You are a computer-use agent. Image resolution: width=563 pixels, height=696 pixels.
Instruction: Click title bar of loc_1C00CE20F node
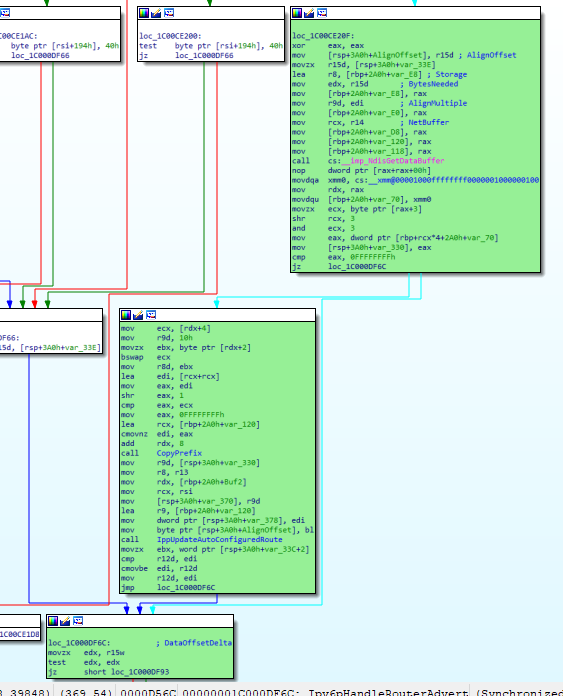click(x=415, y=13)
